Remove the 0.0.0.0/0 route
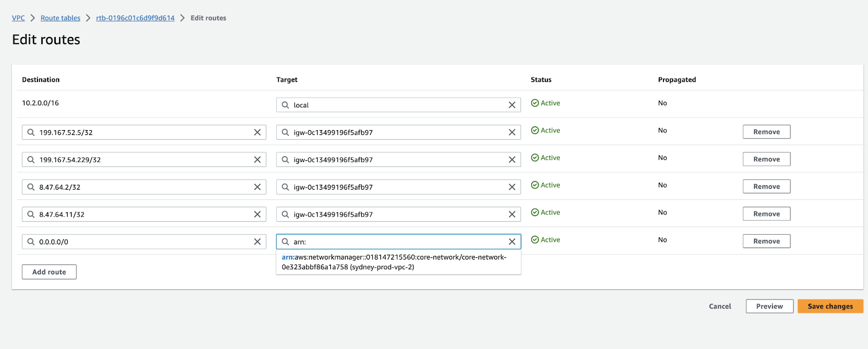 [x=766, y=241]
